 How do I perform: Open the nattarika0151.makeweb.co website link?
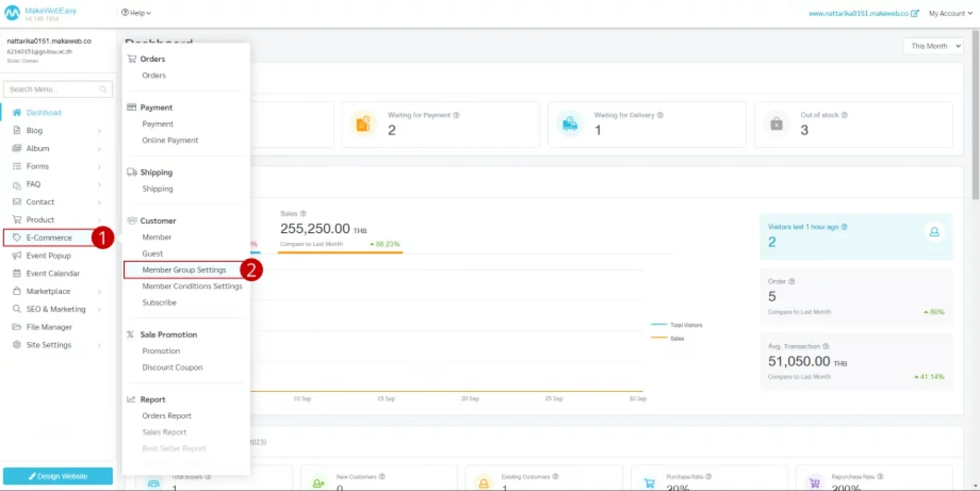click(858, 13)
